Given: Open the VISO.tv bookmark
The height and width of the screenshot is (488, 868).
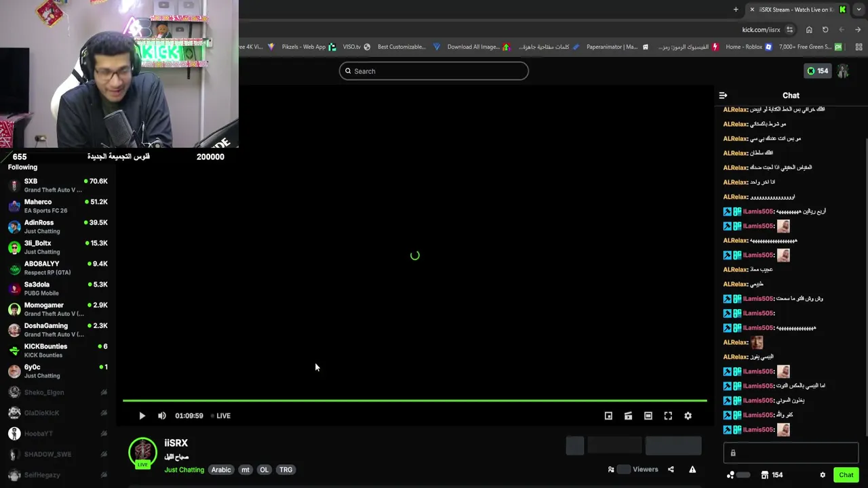Looking at the screenshot, I should tap(357, 47).
